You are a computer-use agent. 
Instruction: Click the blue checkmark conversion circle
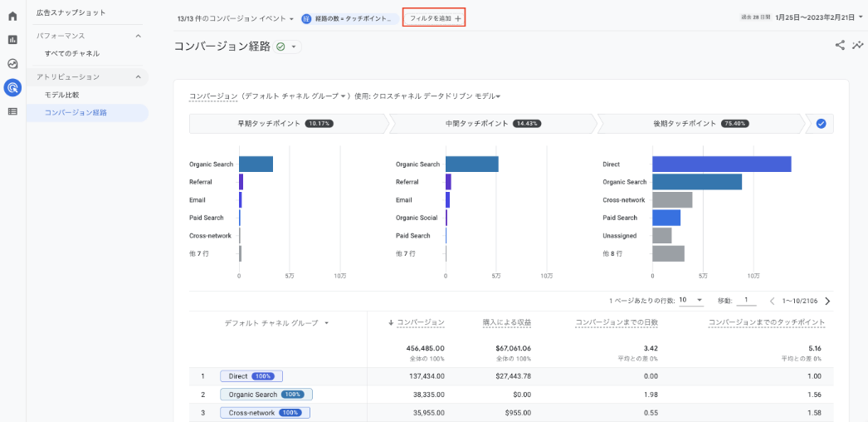coord(821,124)
